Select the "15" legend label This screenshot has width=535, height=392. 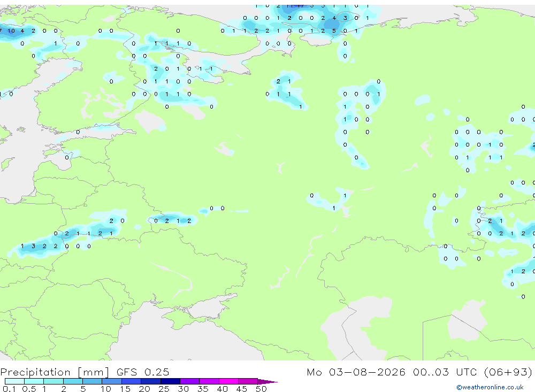pos(125,389)
